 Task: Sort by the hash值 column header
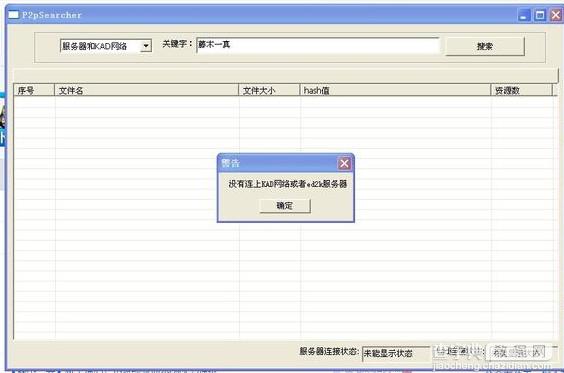click(395, 90)
